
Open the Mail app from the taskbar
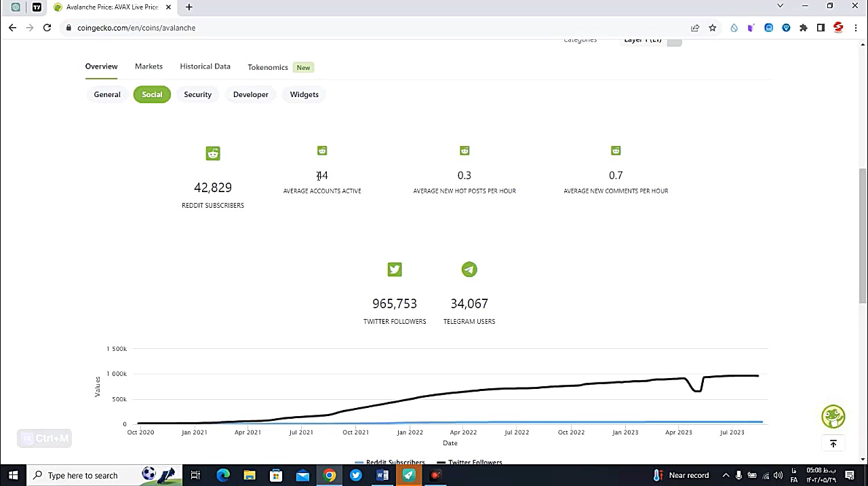coord(302,475)
